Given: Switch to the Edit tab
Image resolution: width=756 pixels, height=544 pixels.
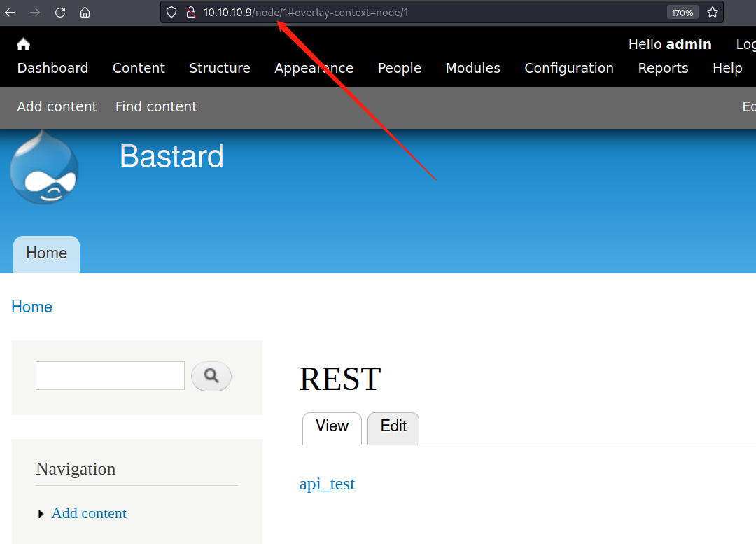Looking at the screenshot, I should (x=393, y=426).
